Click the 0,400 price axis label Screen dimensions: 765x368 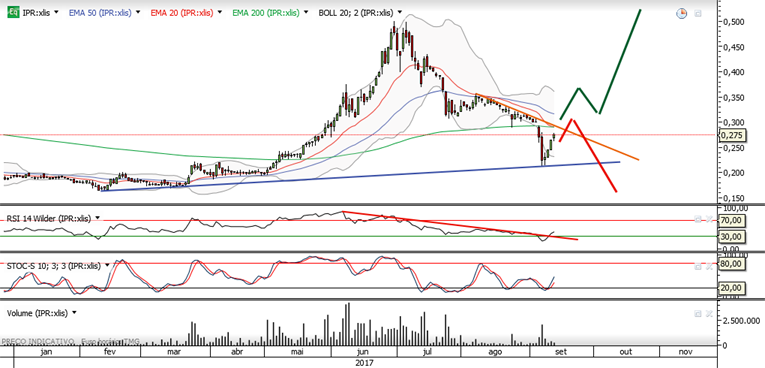coord(733,72)
